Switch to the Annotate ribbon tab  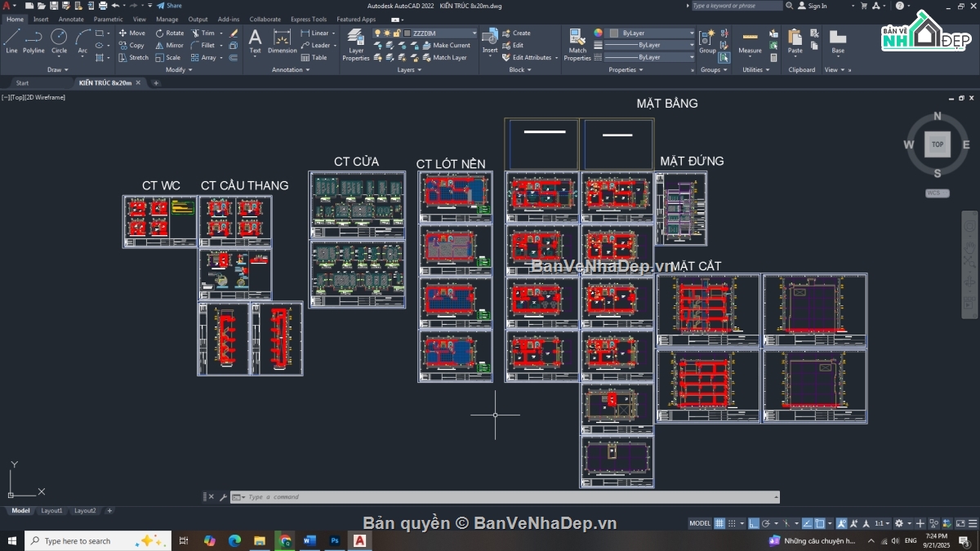pos(71,19)
